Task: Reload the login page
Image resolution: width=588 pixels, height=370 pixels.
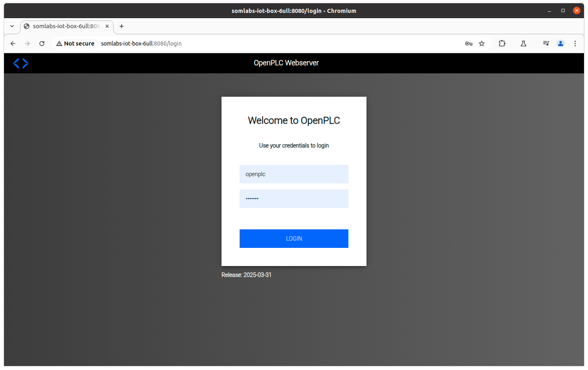Action: tap(42, 44)
